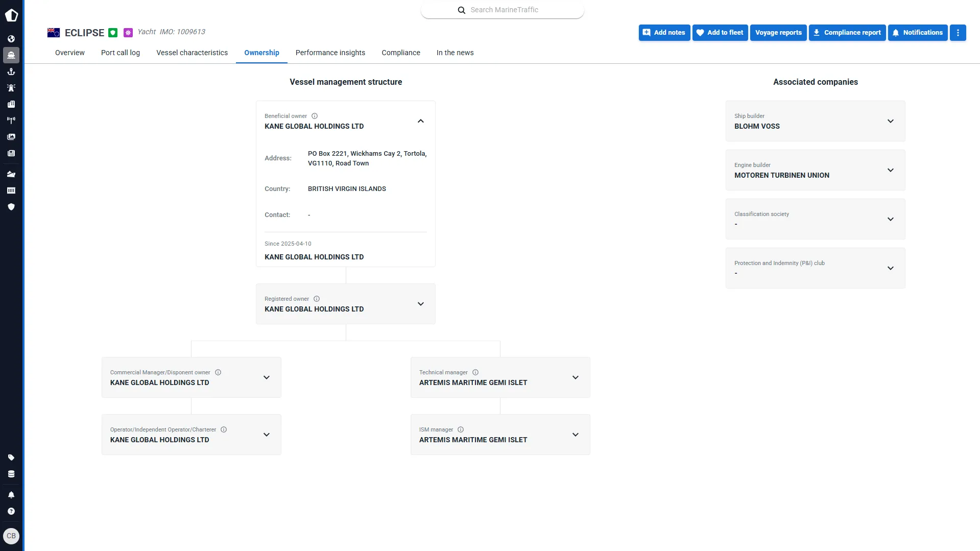
Task: Open the Vessel characteristics tab
Action: click(x=192, y=53)
